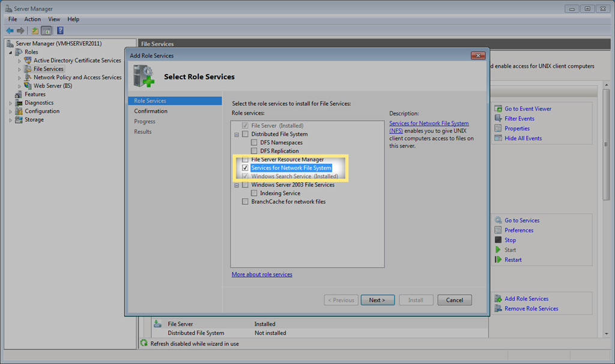Expand the Diagnostics tree node
The image size is (615, 364).
pos(11,103)
